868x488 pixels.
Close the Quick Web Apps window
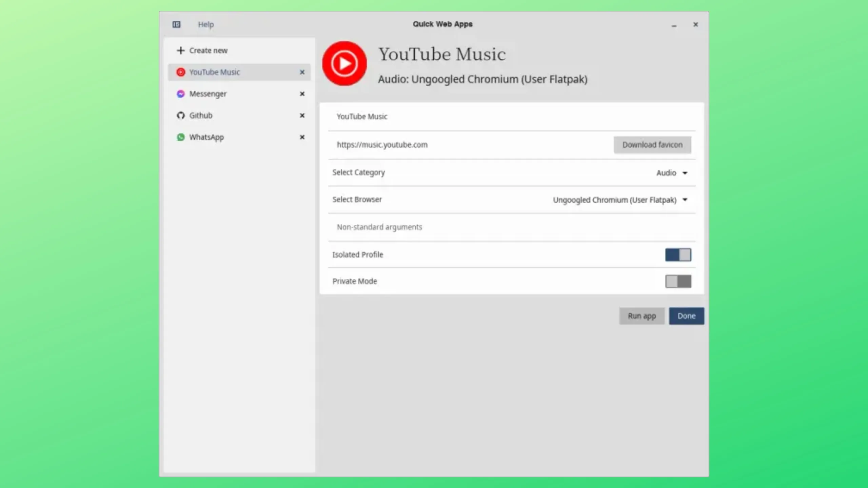(x=695, y=24)
